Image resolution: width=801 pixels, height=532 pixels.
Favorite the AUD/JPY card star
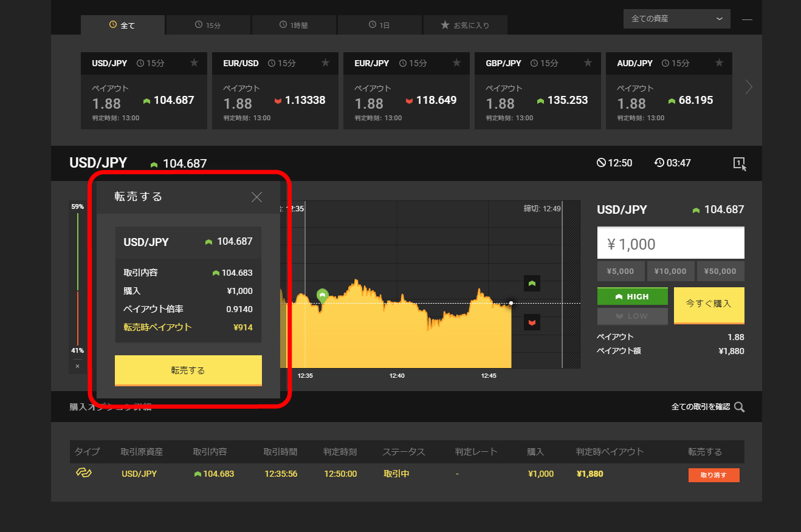pyautogui.click(x=719, y=63)
